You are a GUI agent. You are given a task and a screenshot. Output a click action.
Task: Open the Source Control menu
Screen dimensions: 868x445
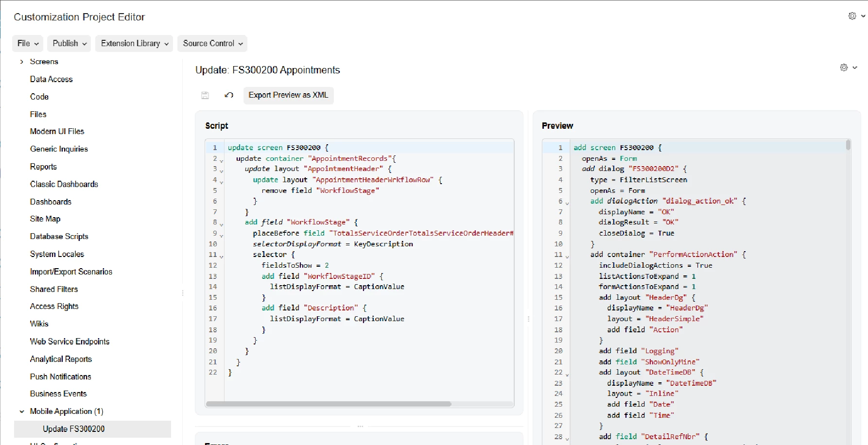(x=212, y=43)
